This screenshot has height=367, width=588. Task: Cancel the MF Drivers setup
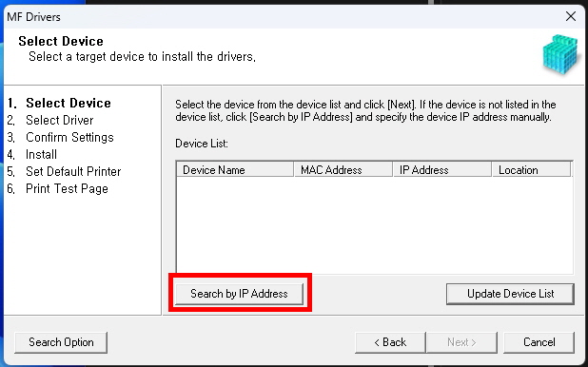pyautogui.click(x=539, y=342)
